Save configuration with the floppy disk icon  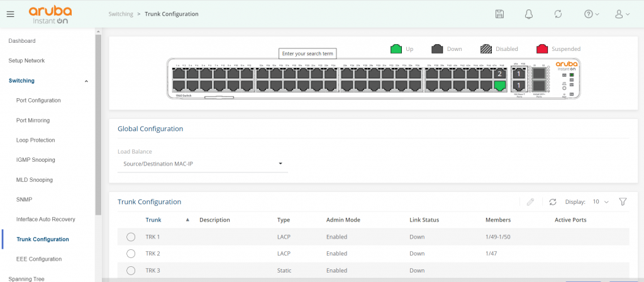[x=499, y=14]
